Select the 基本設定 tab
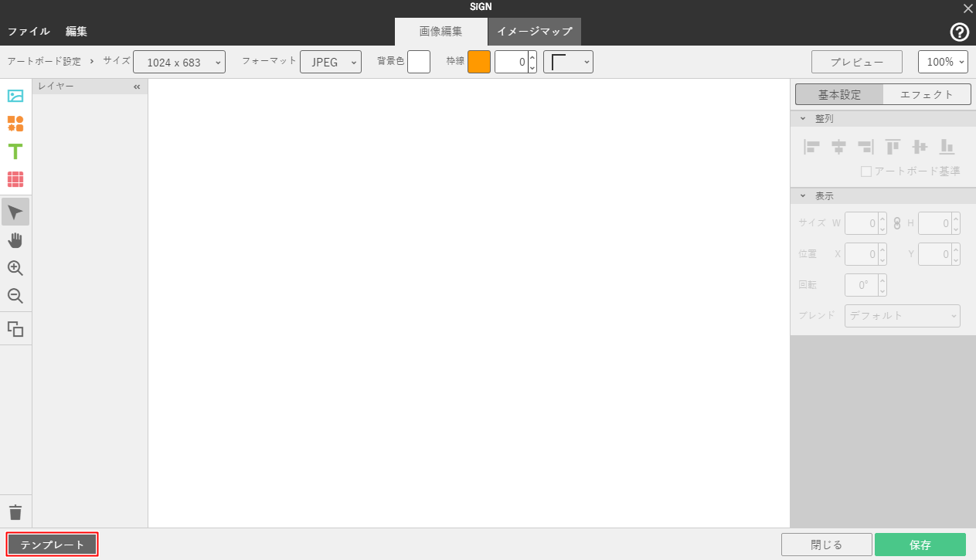The image size is (976, 560). point(839,94)
